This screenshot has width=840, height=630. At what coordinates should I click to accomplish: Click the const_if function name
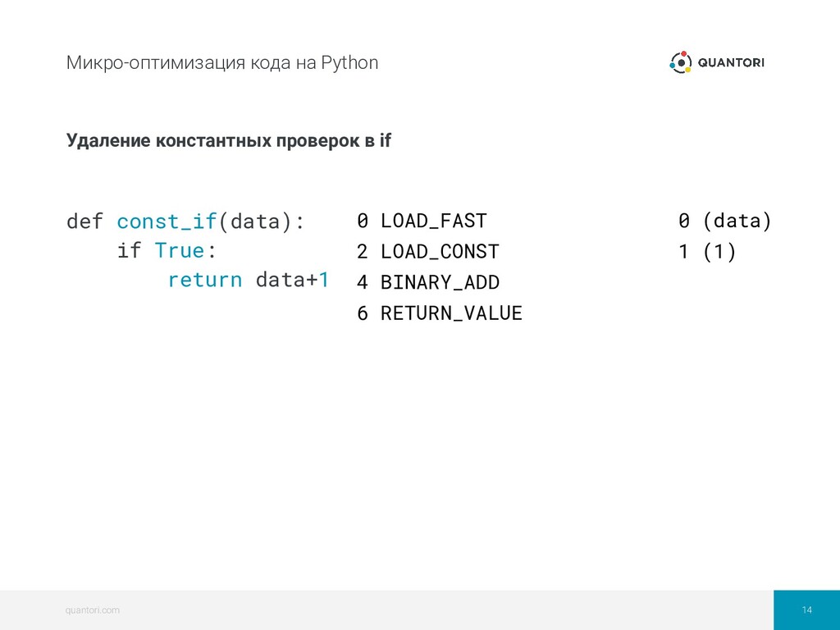167,221
